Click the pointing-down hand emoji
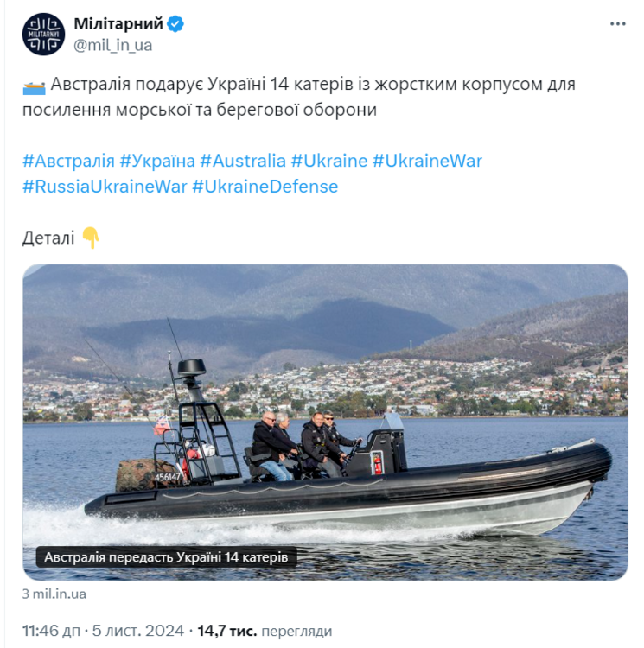The width and height of the screenshot is (644, 648). pyautogui.click(x=91, y=238)
